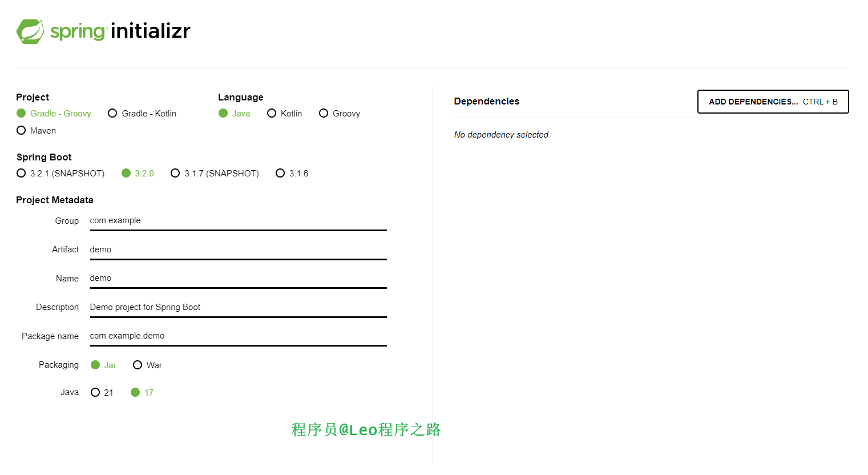
Task: Select Java version 21
Action: [102, 393]
